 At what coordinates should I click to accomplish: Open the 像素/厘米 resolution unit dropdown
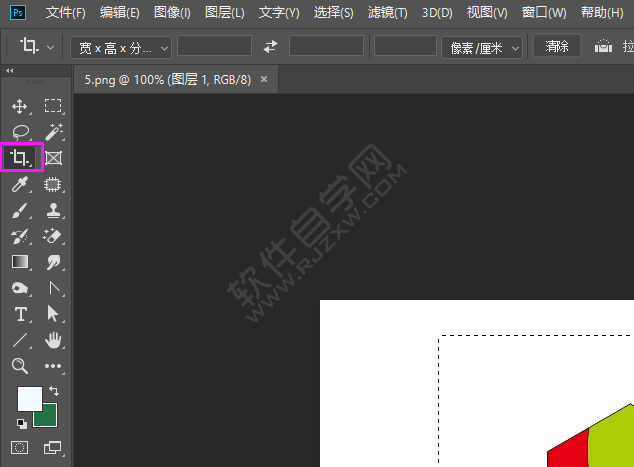pyautogui.click(x=482, y=47)
